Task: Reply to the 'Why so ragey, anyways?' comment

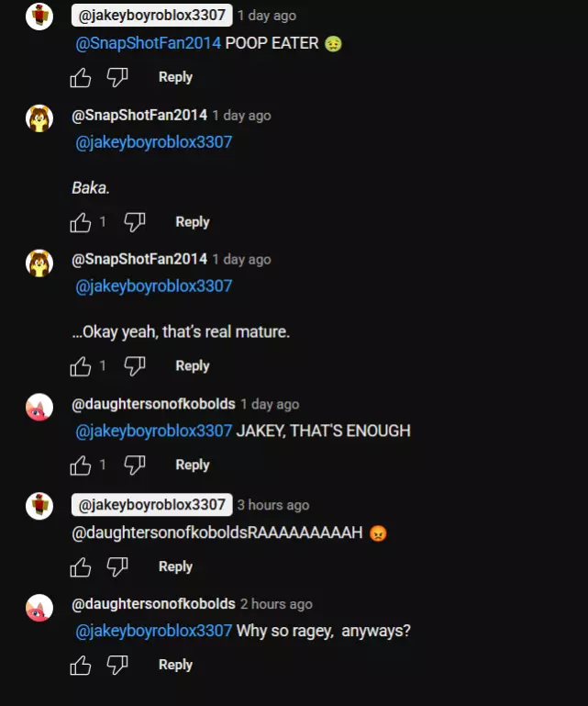Action: pos(175,665)
